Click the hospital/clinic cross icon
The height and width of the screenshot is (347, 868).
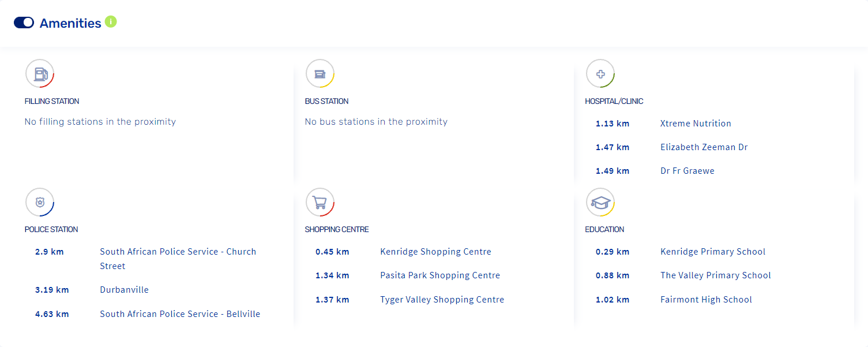tap(600, 74)
